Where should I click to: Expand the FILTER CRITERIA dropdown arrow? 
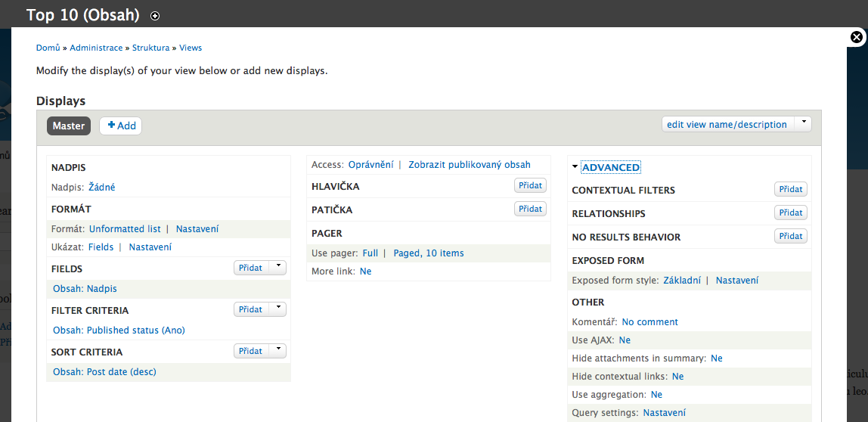point(278,309)
